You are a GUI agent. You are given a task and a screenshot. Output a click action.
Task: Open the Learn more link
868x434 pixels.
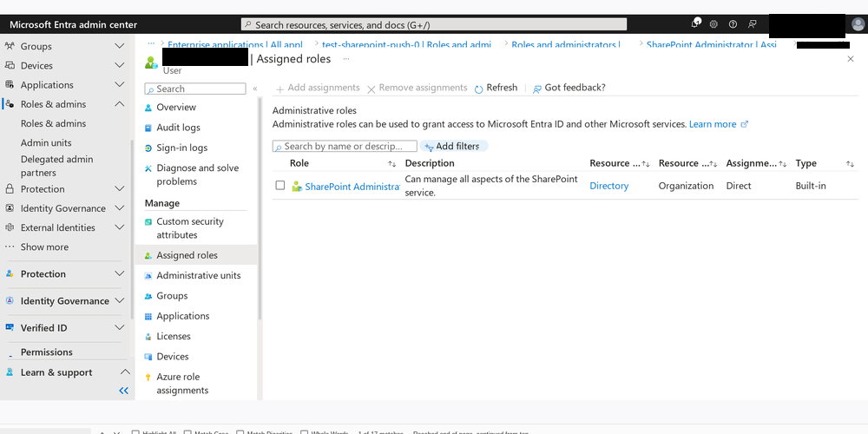point(719,124)
